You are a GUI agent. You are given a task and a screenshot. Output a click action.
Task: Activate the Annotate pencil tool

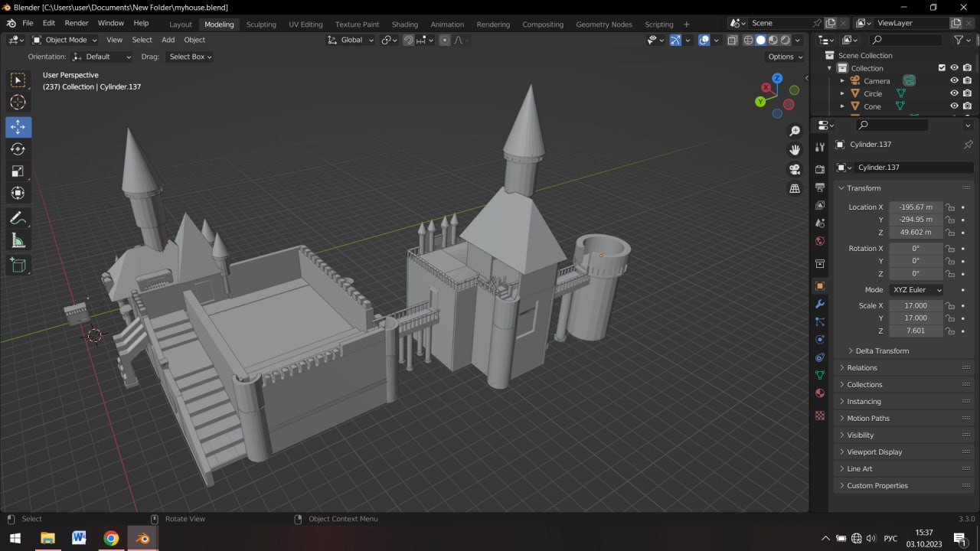tap(18, 219)
